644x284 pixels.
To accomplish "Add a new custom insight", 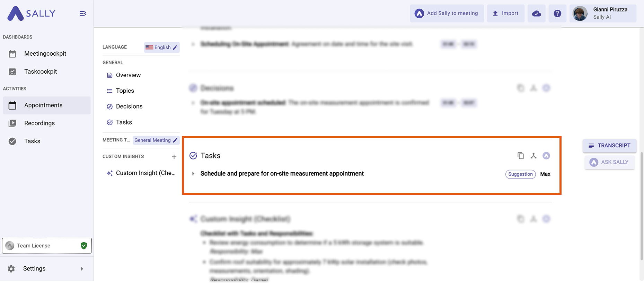I will 174,157.
